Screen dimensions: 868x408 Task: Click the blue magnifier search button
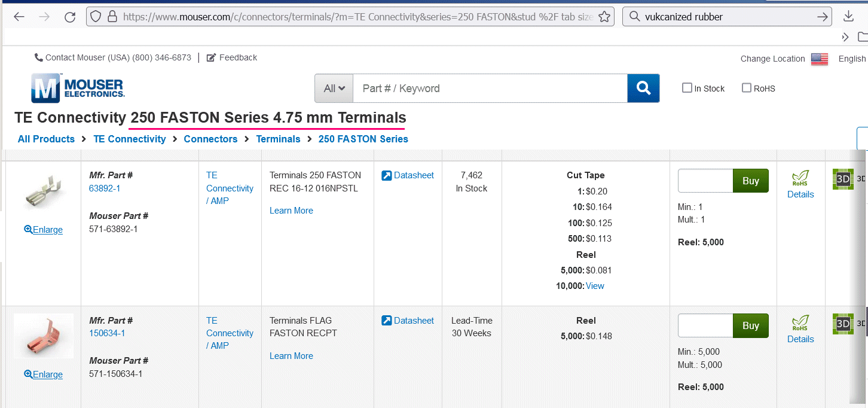click(x=643, y=89)
